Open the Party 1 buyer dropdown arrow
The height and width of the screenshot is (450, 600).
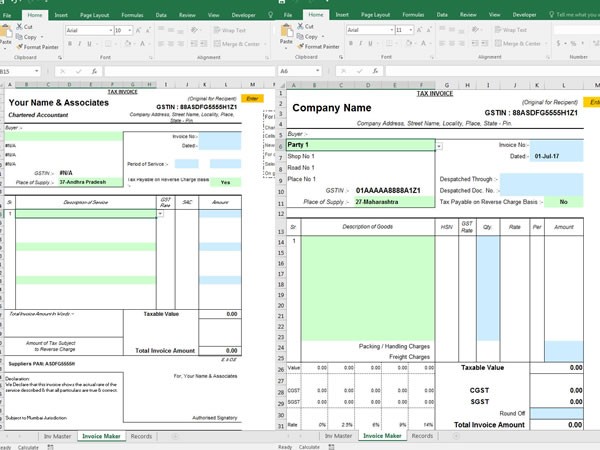[x=437, y=146]
